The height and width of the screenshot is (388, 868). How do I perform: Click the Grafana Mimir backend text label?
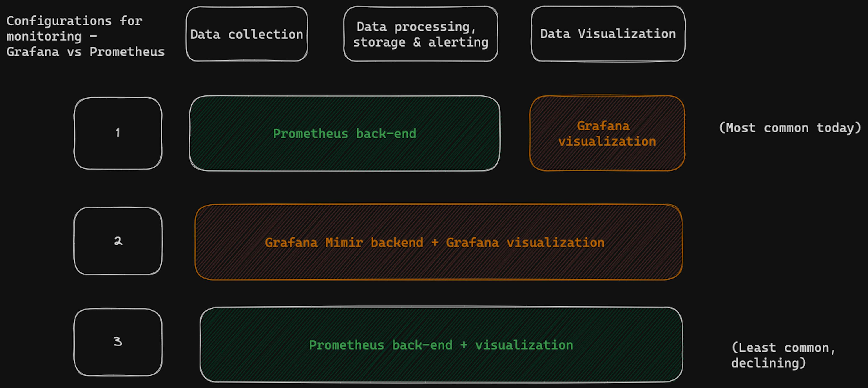(x=344, y=242)
